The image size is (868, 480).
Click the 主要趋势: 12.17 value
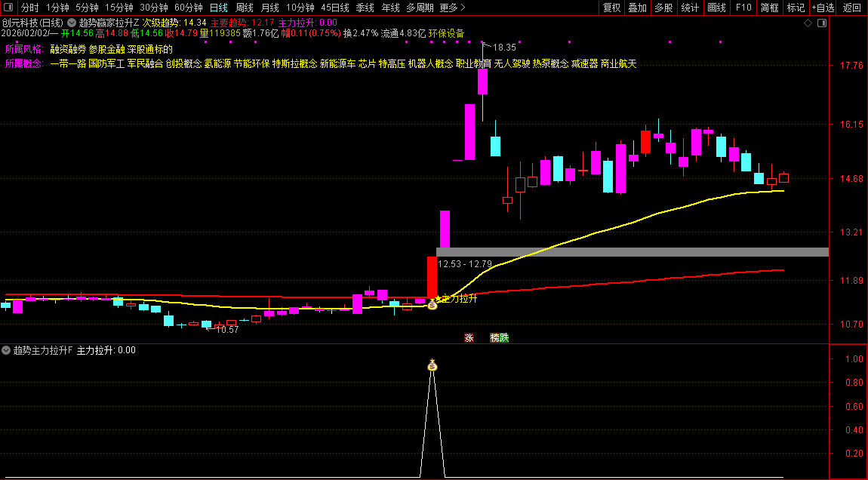click(x=242, y=23)
